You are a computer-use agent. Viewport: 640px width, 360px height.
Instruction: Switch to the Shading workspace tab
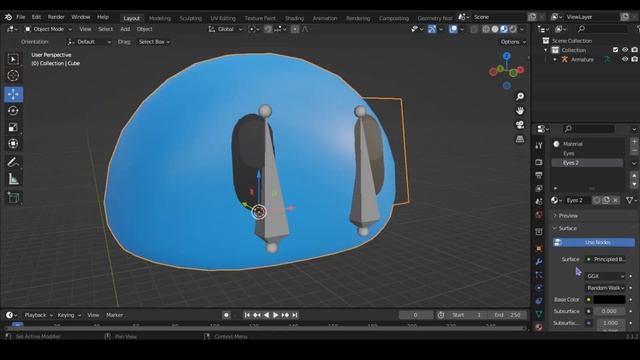click(x=294, y=18)
